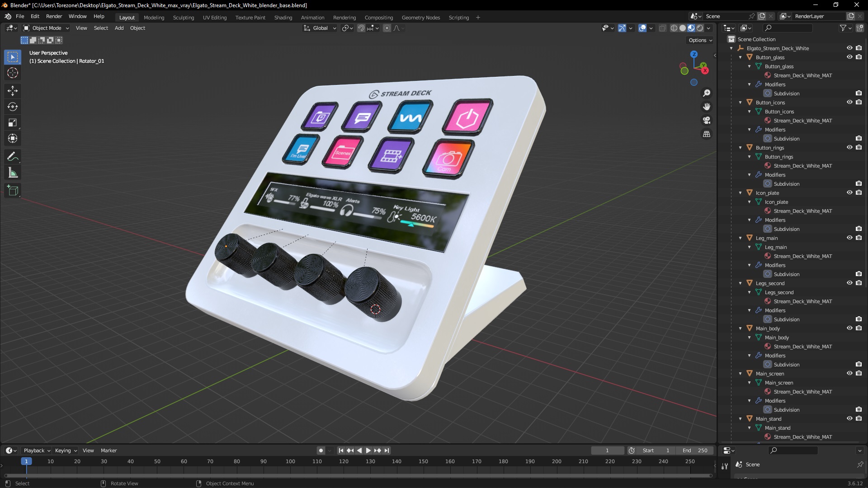Hide Elgato_Stream_Deck_White collection in viewport
The width and height of the screenshot is (868, 488).
849,48
